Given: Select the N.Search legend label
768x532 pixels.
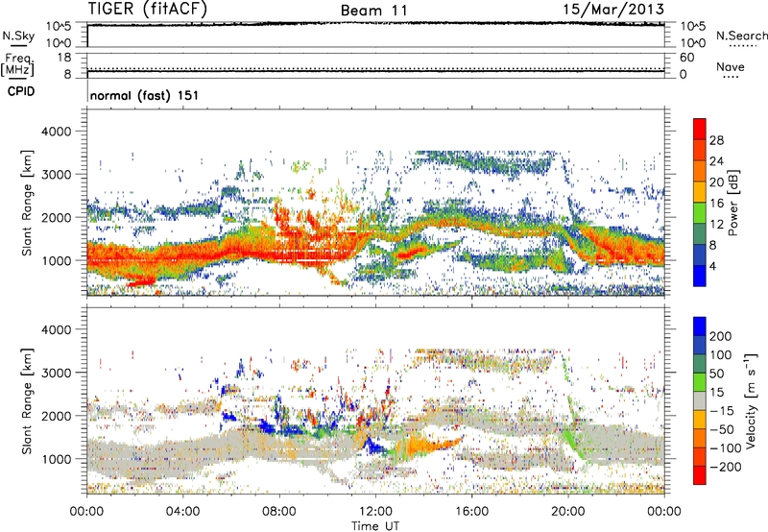Looking at the screenshot, I should click(741, 36).
